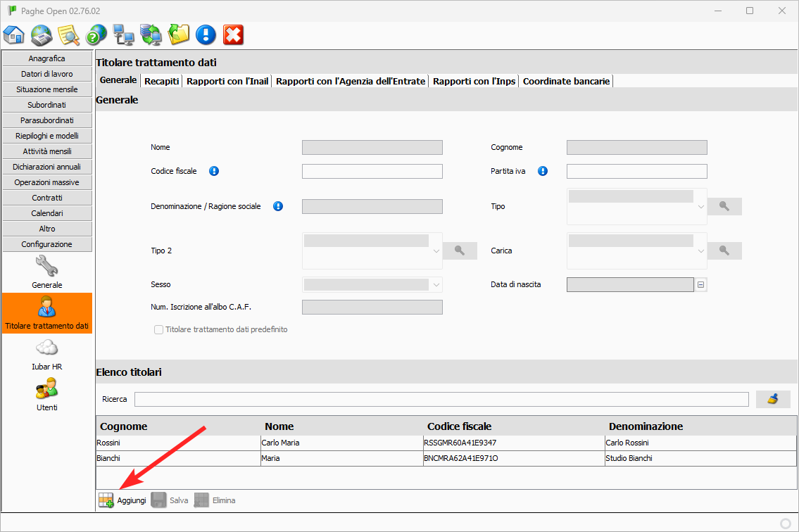This screenshot has height=532, width=799.
Task: Toggle Titolare trattamento dati predefinito checkbox
Action: [159, 329]
